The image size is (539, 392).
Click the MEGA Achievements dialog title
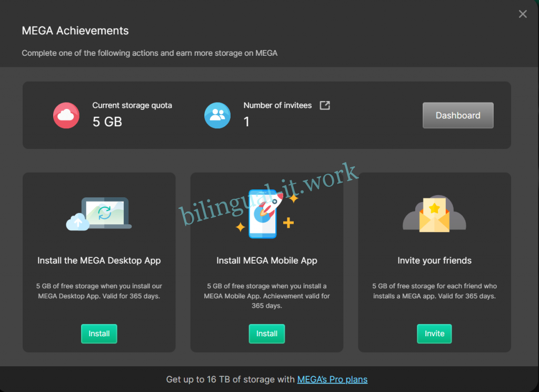point(75,31)
